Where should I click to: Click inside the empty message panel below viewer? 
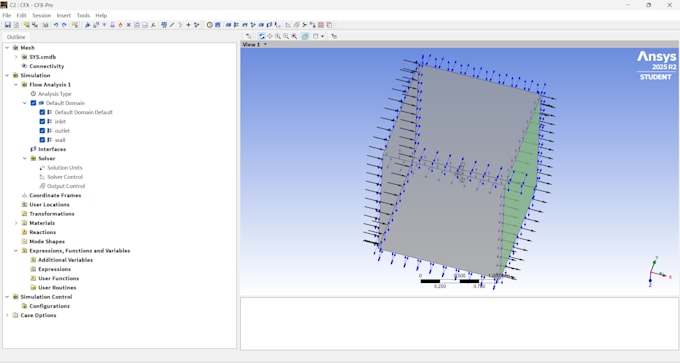tap(459, 324)
